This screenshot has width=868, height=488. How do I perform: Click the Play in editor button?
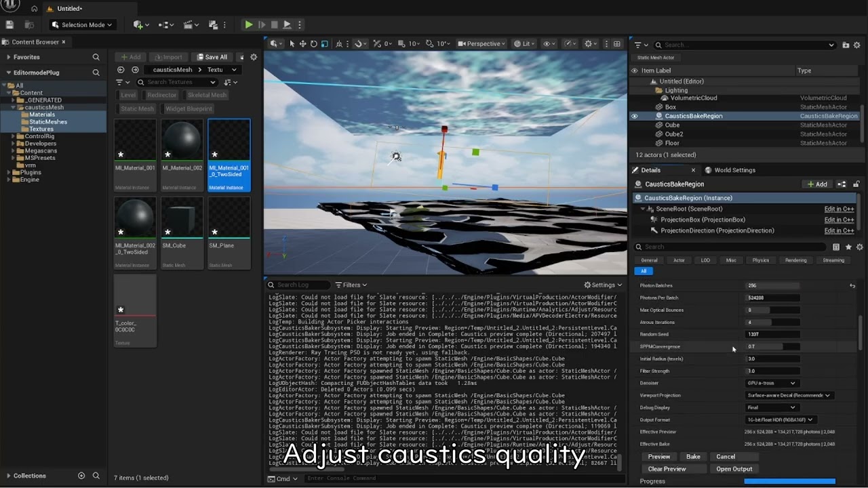[x=249, y=25]
